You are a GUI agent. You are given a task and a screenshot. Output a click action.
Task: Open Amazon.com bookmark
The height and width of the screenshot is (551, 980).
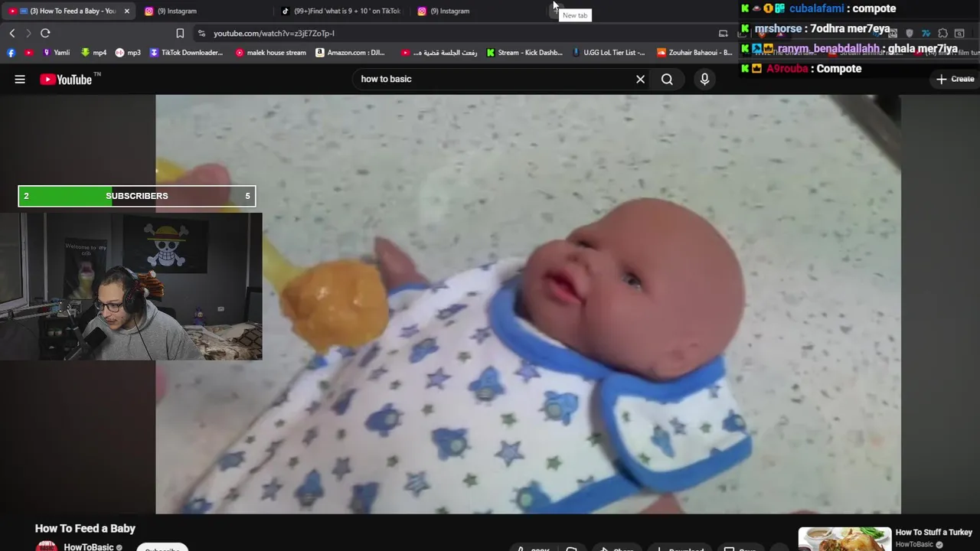[x=351, y=53]
